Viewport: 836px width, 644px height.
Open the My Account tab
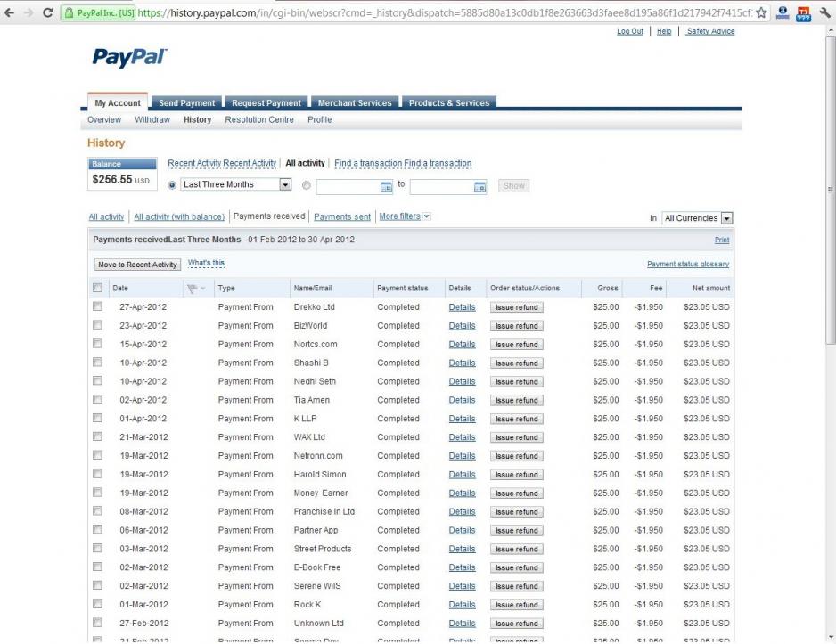[118, 102]
